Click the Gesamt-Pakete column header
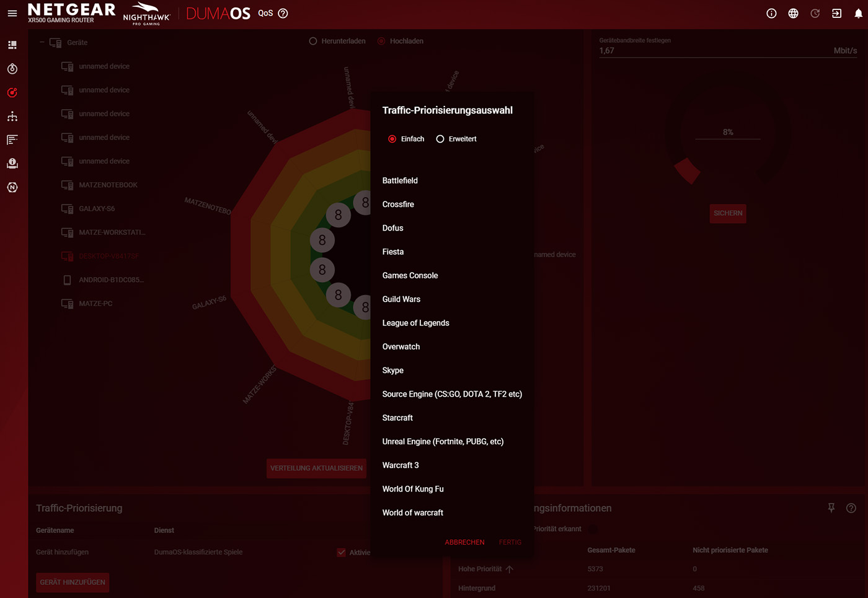The width and height of the screenshot is (868, 598). pyautogui.click(x=611, y=550)
